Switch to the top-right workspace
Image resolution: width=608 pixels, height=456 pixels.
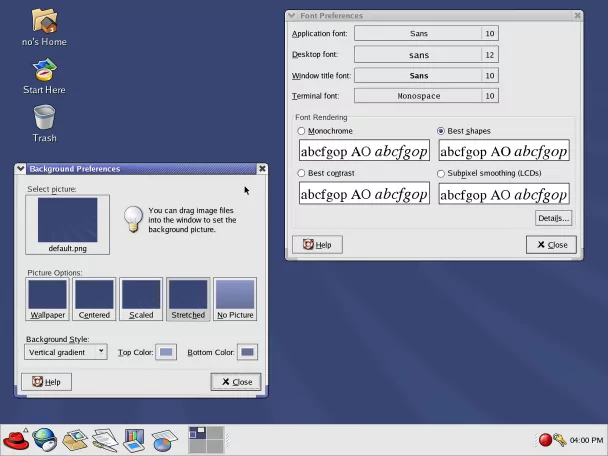point(215,433)
